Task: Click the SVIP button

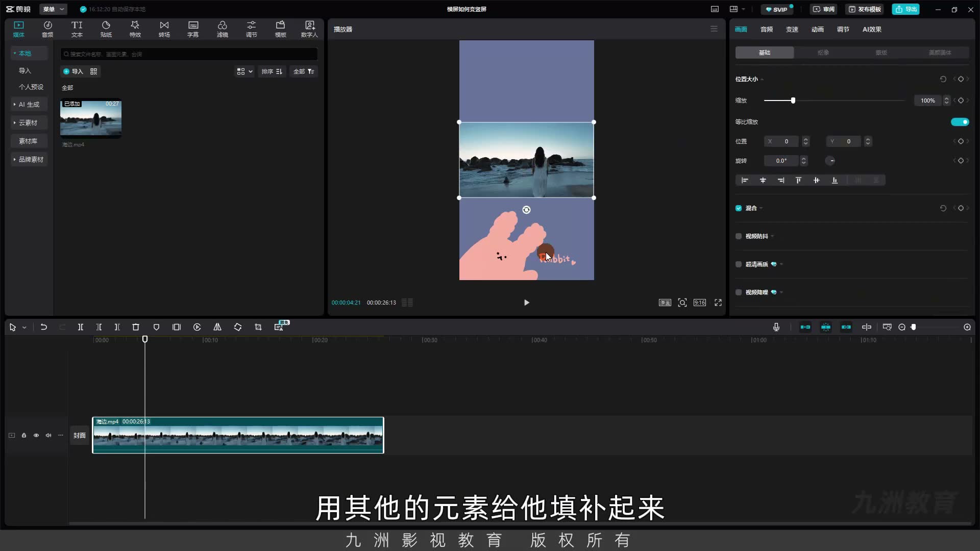Action: (x=777, y=9)
